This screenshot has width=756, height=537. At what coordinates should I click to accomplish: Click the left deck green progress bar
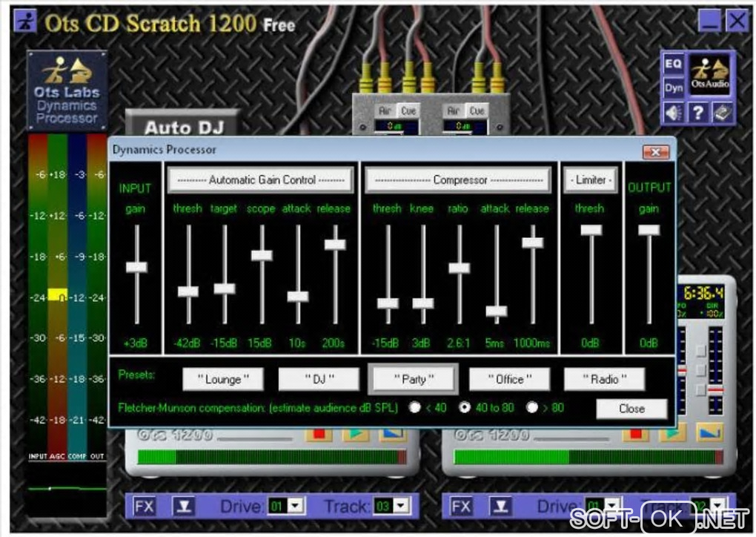[271, 457]
